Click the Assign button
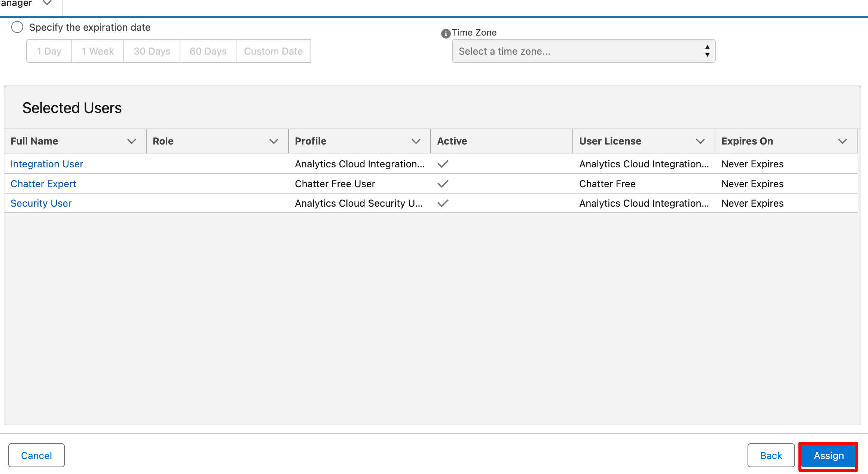 coord(828,456)
